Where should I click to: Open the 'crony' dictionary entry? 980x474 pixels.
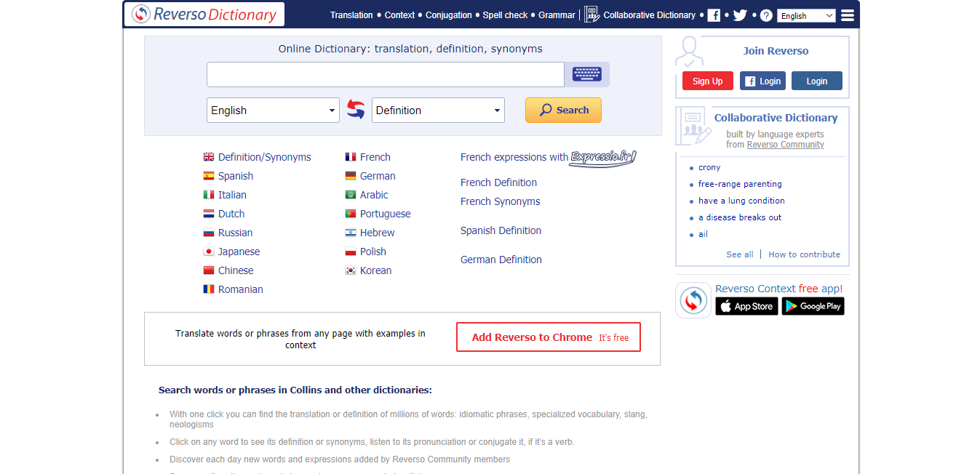(709, 167)
